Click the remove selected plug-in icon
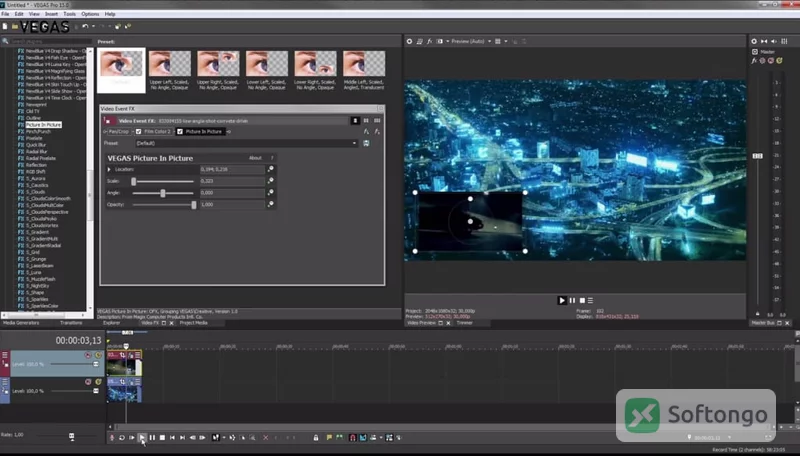Viewport: 800px width, 456px height. point(377,132)
